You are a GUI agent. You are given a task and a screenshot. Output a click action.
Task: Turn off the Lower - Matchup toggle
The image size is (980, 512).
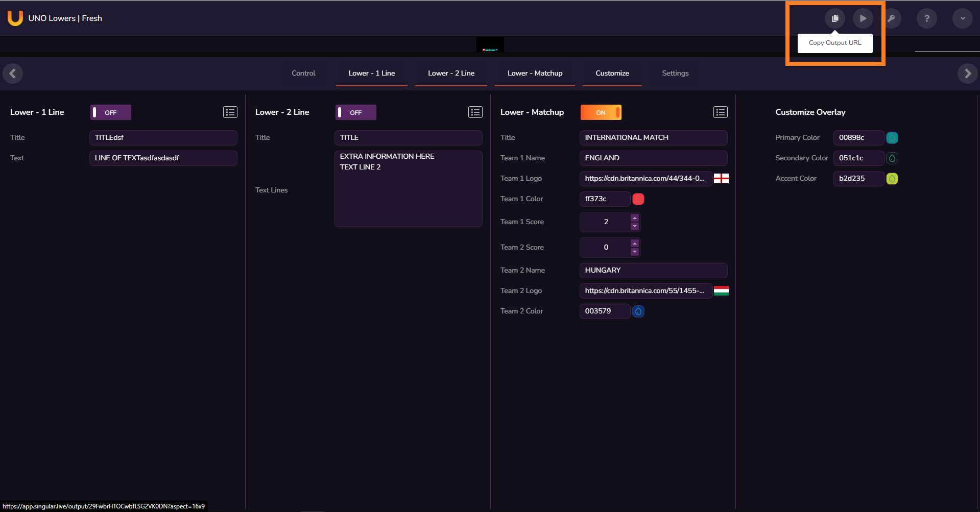pos(601,112)
